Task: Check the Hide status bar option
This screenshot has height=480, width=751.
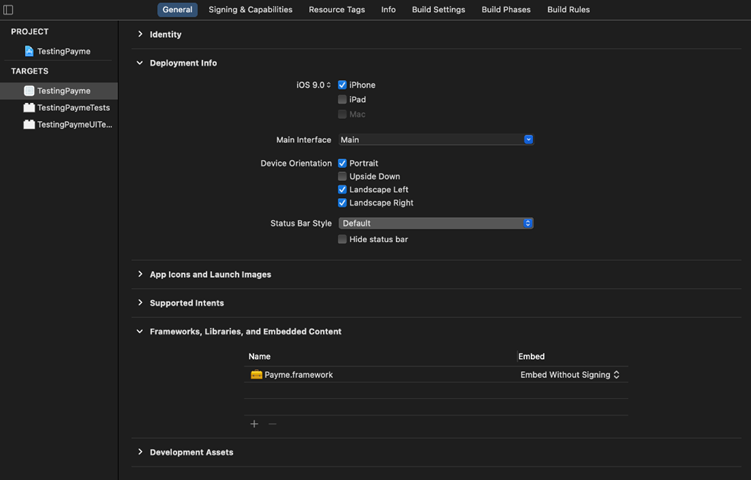Action: tap(342, 240)
